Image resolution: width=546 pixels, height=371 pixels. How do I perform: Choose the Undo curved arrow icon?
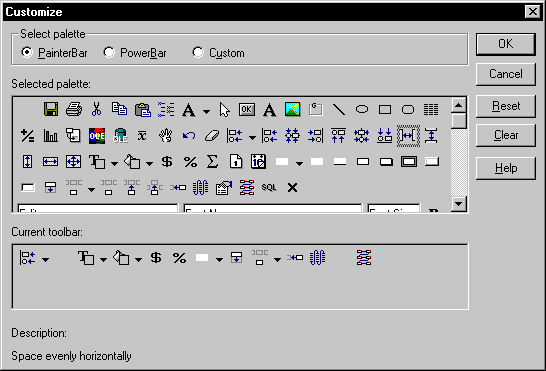click(x=189, y=136)
